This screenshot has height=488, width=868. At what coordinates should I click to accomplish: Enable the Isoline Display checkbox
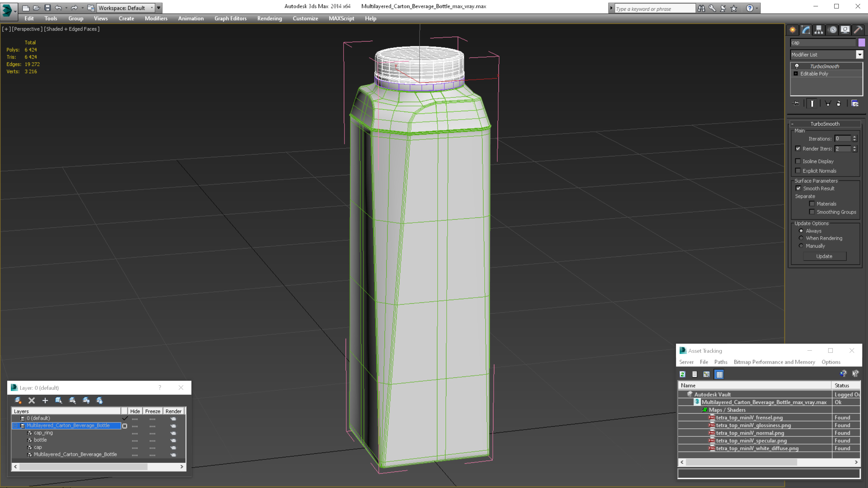point(798,161)
